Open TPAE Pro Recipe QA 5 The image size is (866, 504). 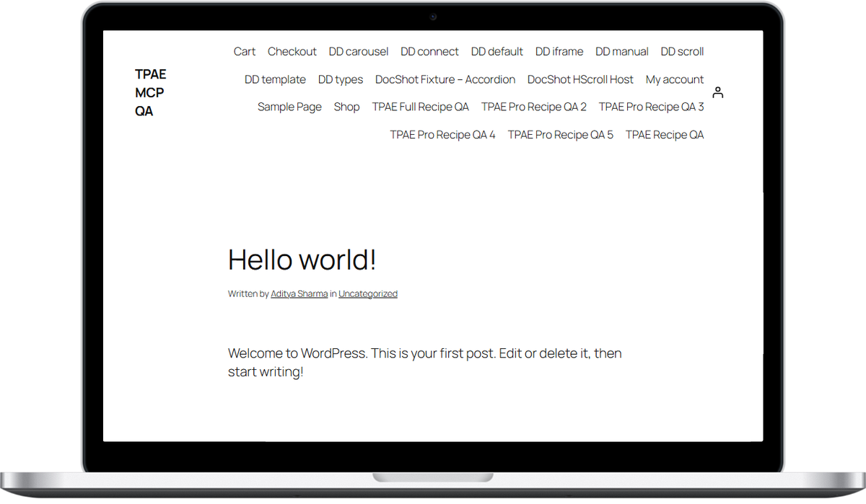[561, 135]
